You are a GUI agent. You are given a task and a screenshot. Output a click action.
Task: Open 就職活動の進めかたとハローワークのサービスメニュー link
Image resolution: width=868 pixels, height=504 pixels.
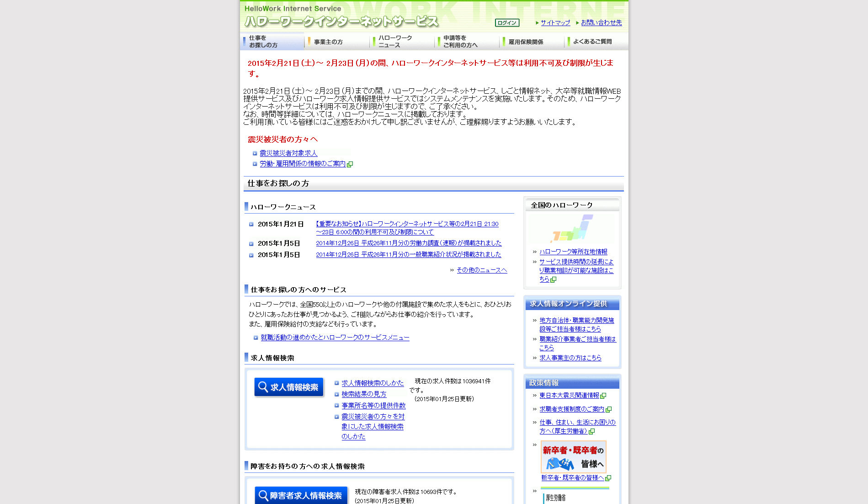(335, 338)
